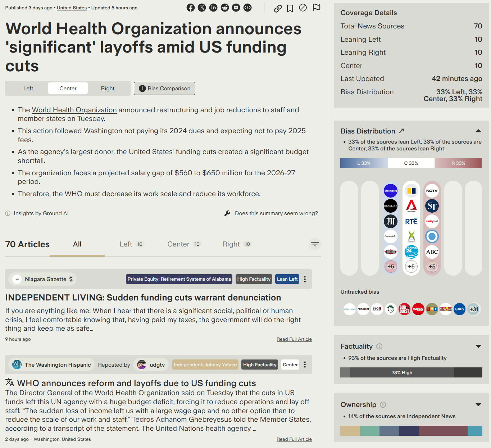Screen dimensions: 491x448
Task: Click the Bloomberg source logo
Action: click(391, 191)
